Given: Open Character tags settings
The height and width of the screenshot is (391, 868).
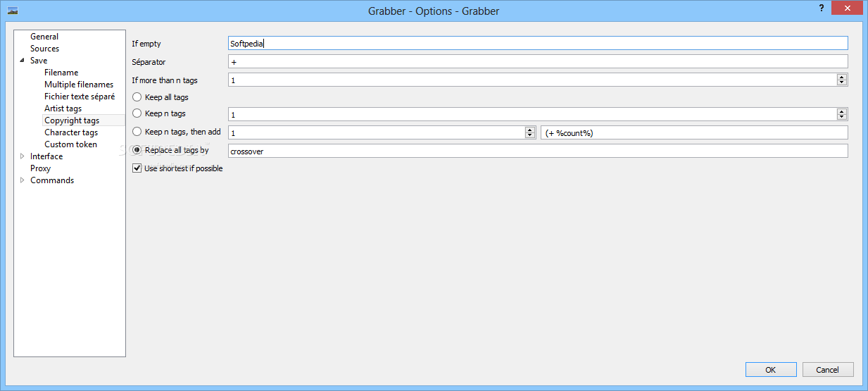Looking at the screenshot, I should (71, 132).
